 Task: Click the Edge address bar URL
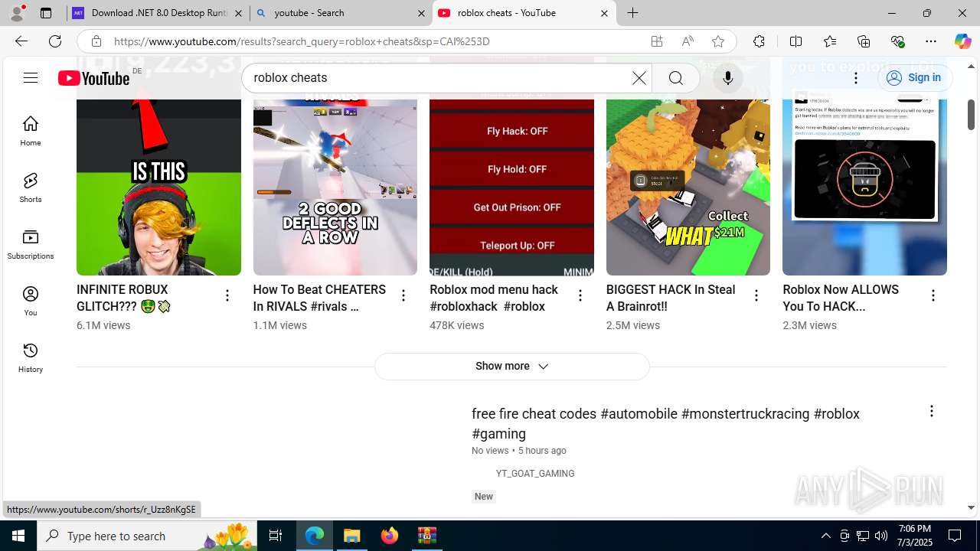click(302, 41)
